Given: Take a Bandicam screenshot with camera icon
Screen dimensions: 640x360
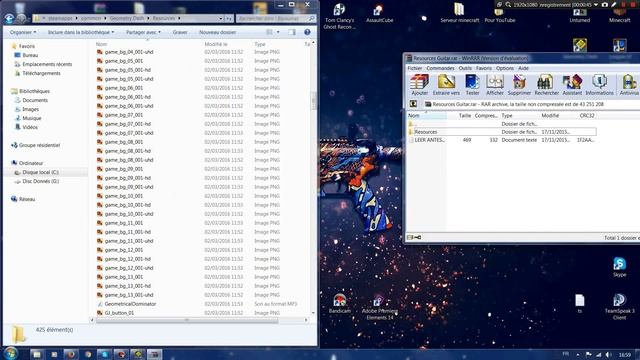Looking at the screenshot, I should click(x=605, y=4).
